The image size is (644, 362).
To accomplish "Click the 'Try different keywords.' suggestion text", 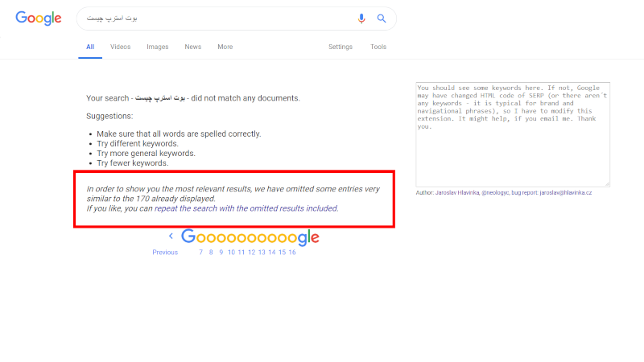I will 138,144.
